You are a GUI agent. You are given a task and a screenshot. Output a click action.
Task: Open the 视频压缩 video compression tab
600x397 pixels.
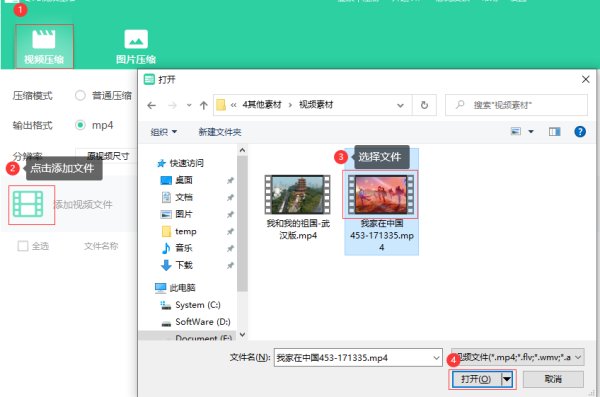(44, 47)
